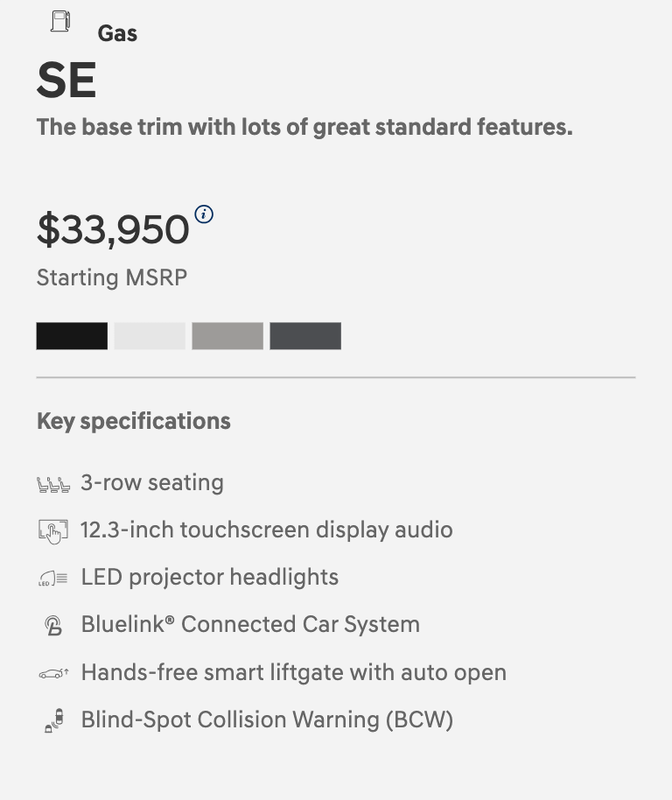The width and height of the screenshot is (672, 800).
Task: Click the Blind-Spot Collision Warning icon
Action: 52,720
